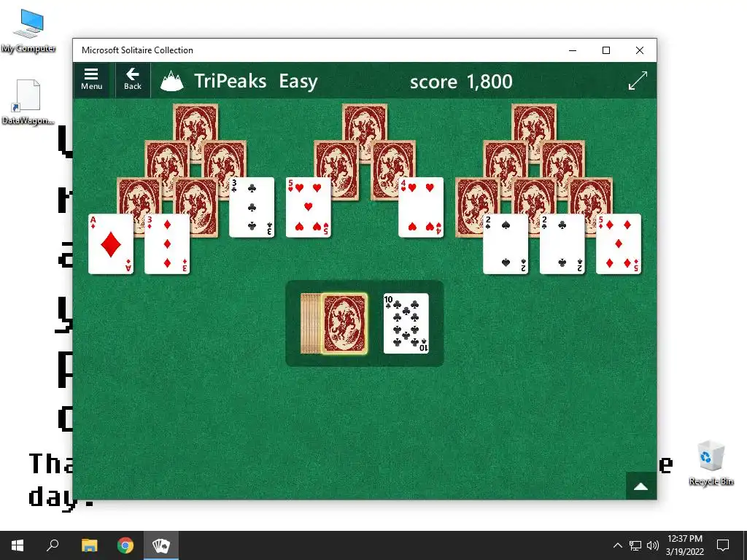
Task: Select the 3 of clubs card
Action: [252, 207]
